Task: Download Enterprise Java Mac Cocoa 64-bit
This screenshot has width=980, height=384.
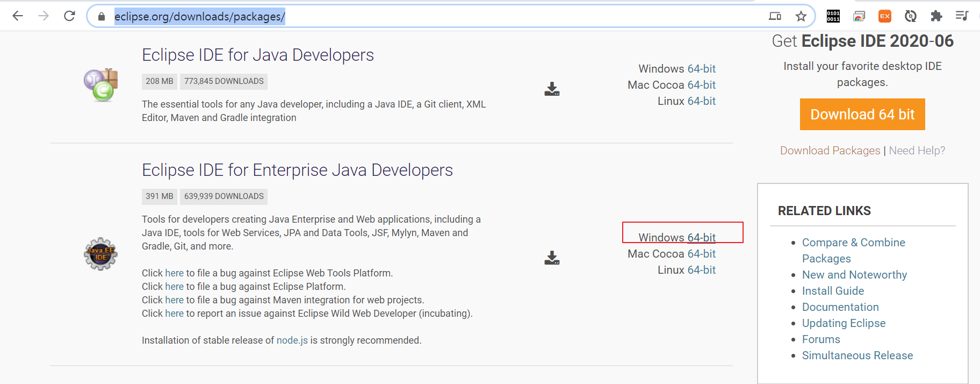Action: coord(701,254)
